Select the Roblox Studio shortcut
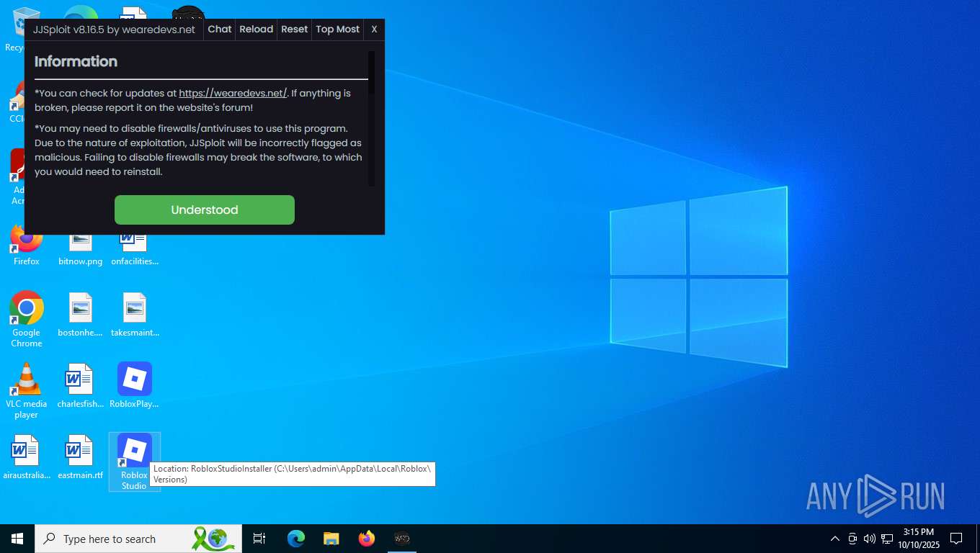980x553 pixels. [x=135, y=462]
